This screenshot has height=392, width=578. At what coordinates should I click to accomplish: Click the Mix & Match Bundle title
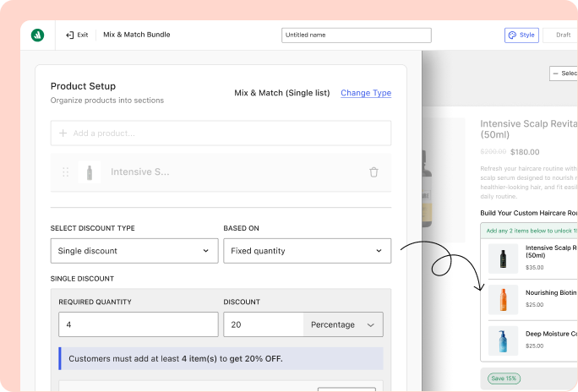136,35
